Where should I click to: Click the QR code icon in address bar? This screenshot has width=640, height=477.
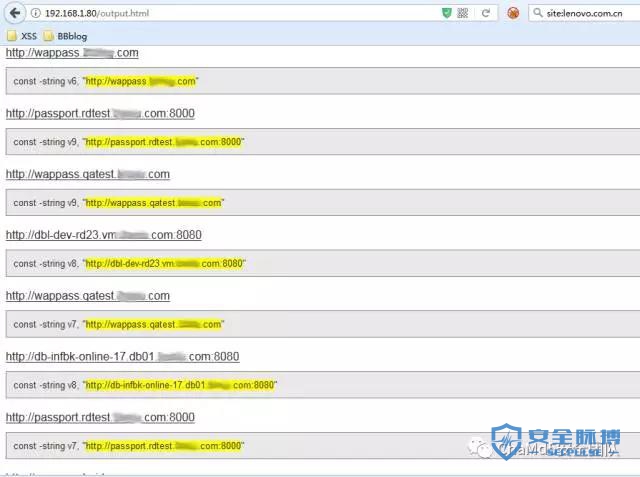click(x=462, y=13)
